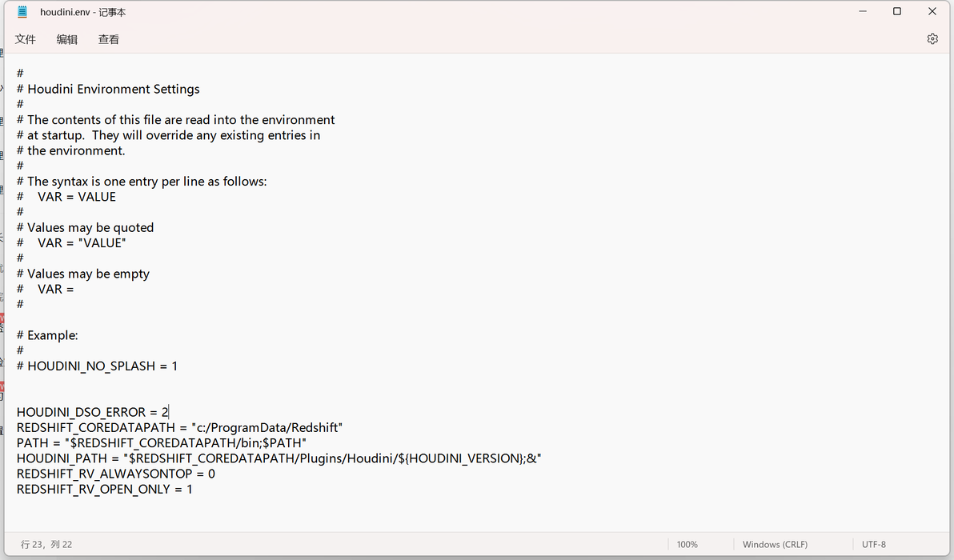954x560 pixels.
Task: Click the houdini.env - 记事本 window title
Action: click(x=82, y=11)
